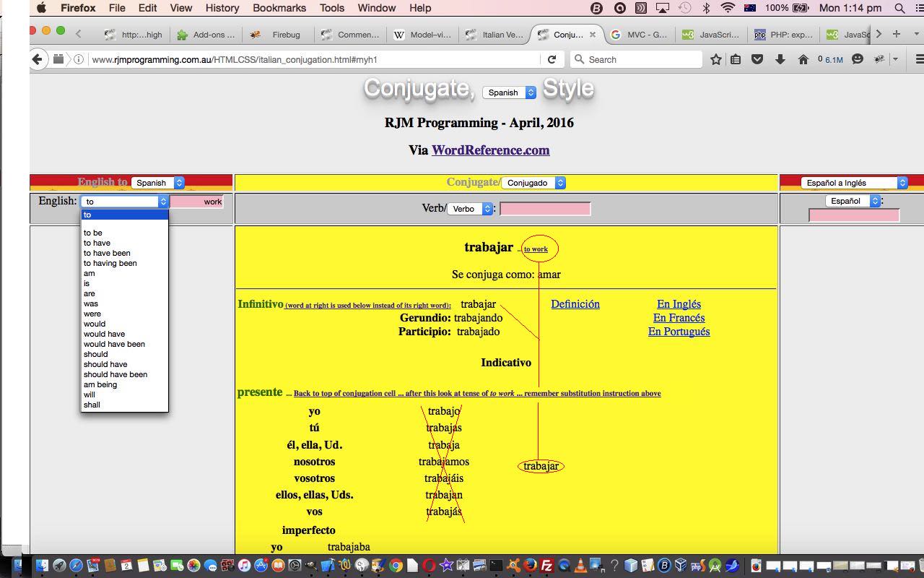Click the 'to work' link beside trabajar
This screenshot has height=578, width=924.
click(x=536, y=249)
